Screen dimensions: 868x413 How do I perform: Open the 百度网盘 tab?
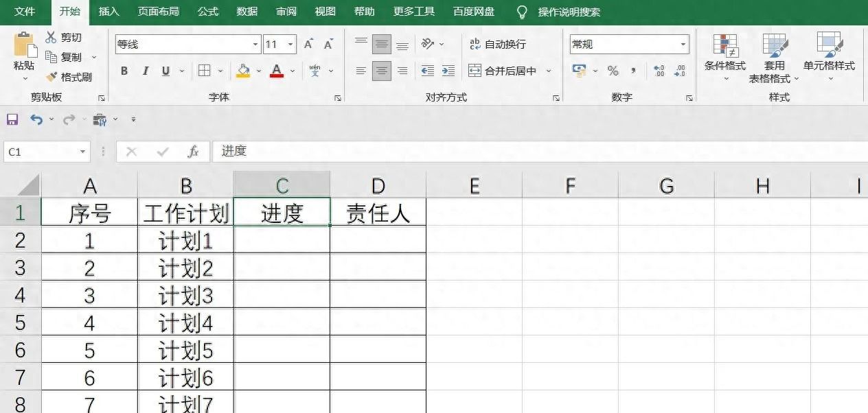[x=474, y=12]
